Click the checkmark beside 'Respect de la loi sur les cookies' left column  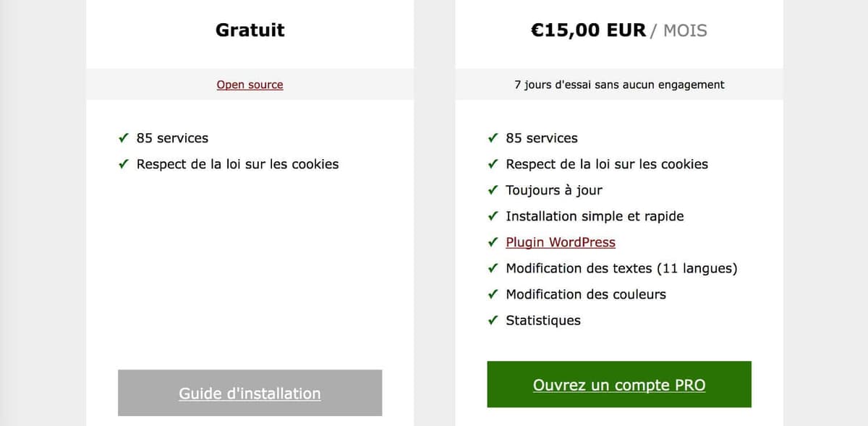click(x=123, y=164)
